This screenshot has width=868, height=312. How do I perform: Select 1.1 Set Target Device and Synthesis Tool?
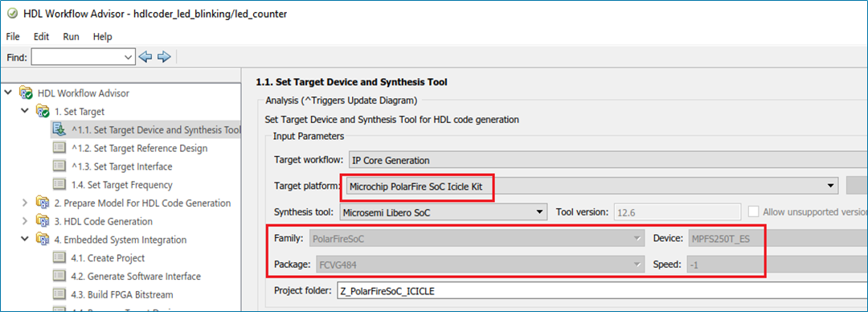coord(156,130)
